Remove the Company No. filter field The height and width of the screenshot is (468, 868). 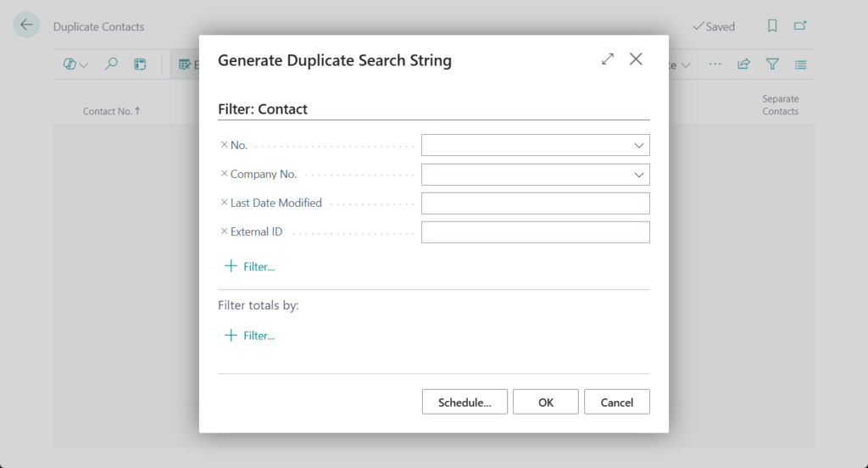tap(224, 174)
